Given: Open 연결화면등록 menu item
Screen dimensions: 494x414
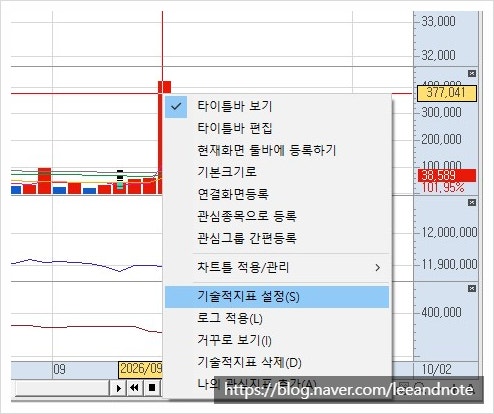Looking at the screenshot, I should coord(277,194).
